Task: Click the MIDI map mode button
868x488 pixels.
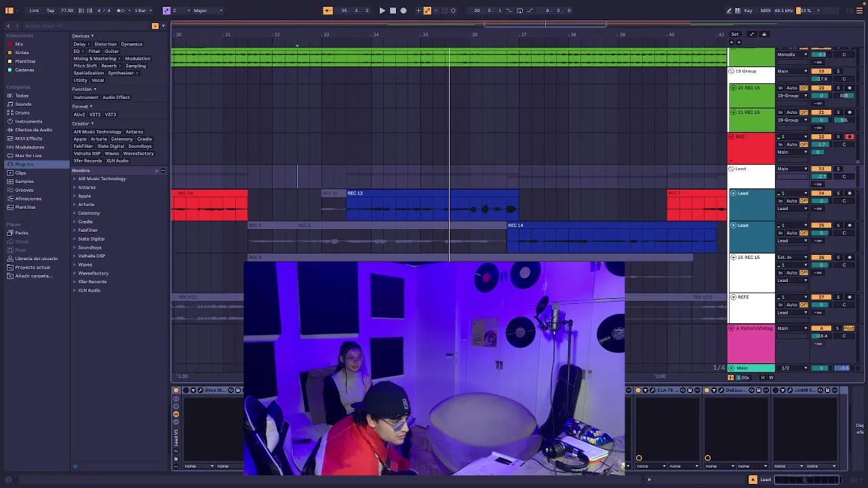Action: click(765, 10)
